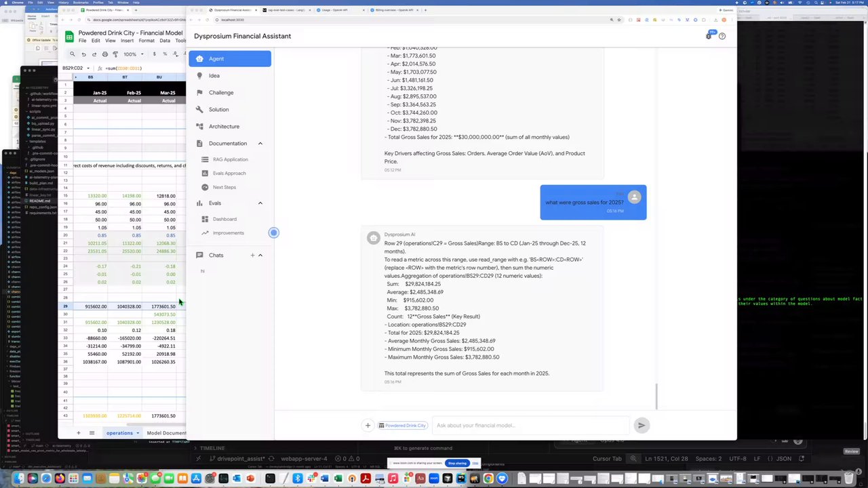Collapse the Chats section chevron
Screen dimensions: 868x488
[260, 256]
